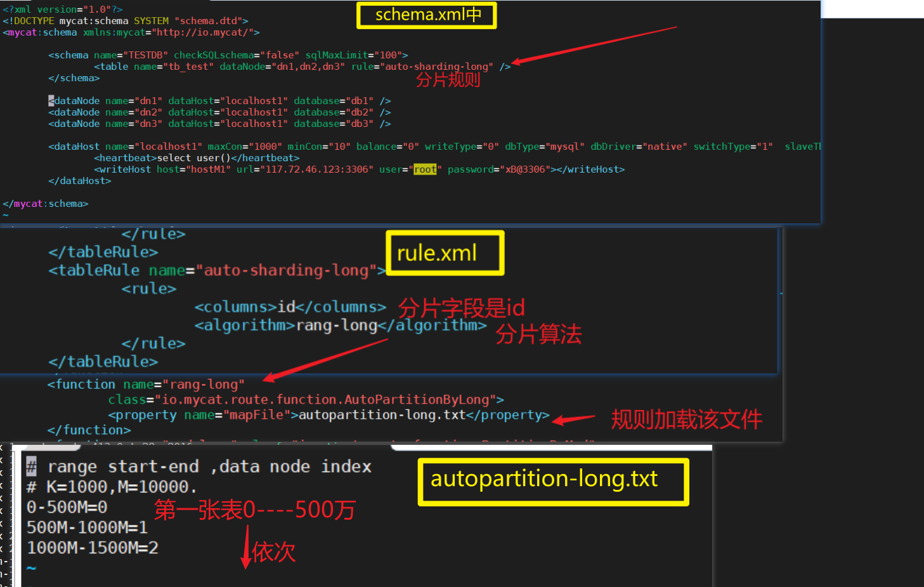The image size is (924, 587).
Task: Click the "0-500M=0" mapping line
Action: click(67, 508)
